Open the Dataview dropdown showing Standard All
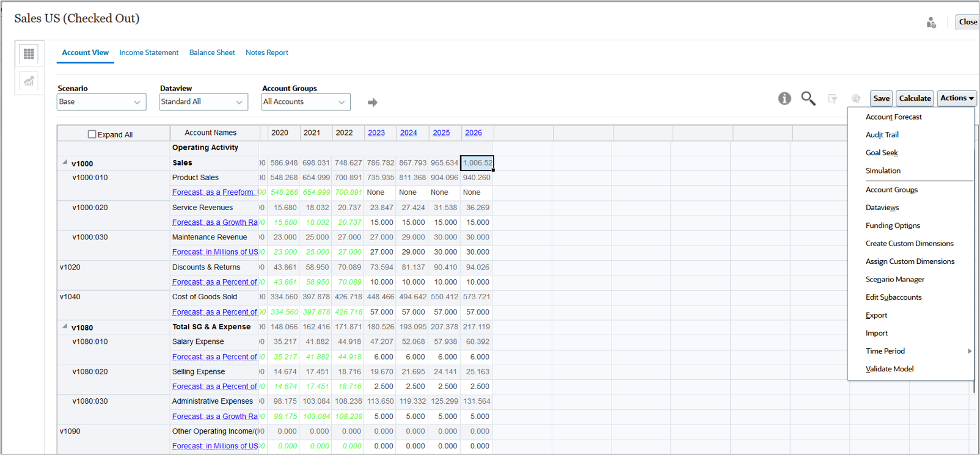 (x=203, y=102)
